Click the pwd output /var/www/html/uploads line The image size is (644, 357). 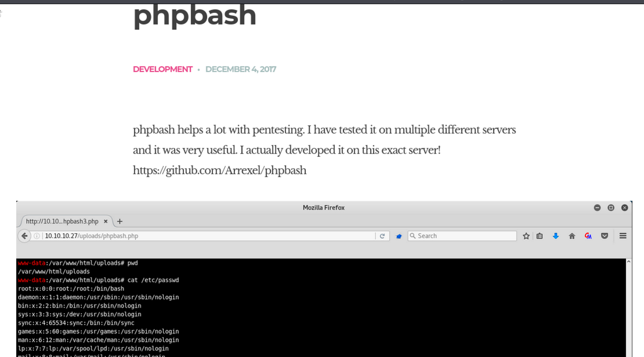(x=54, y=271)
